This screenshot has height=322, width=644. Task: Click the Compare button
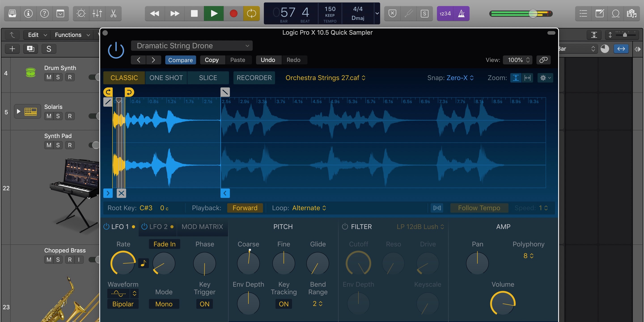pos(180,60)
